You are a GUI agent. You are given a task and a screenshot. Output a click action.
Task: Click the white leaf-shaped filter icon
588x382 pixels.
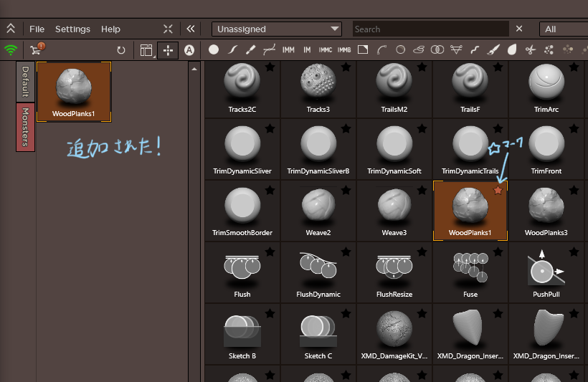pyautogui.click(x=512, y=49)
